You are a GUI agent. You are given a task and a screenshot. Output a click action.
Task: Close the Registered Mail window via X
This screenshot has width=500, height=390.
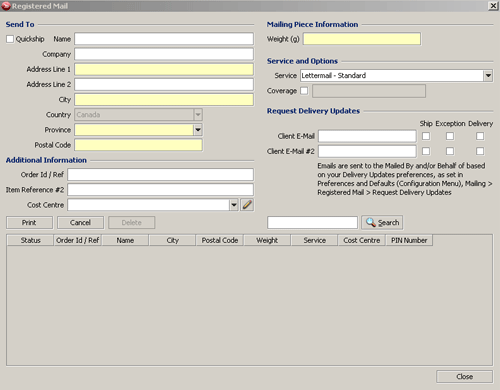[x=493, y=6]
